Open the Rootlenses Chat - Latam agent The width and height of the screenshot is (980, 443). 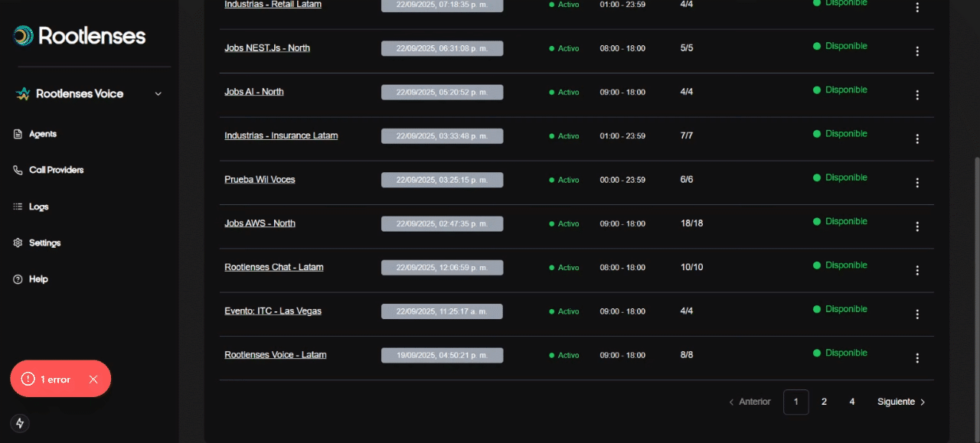point(273,267)
